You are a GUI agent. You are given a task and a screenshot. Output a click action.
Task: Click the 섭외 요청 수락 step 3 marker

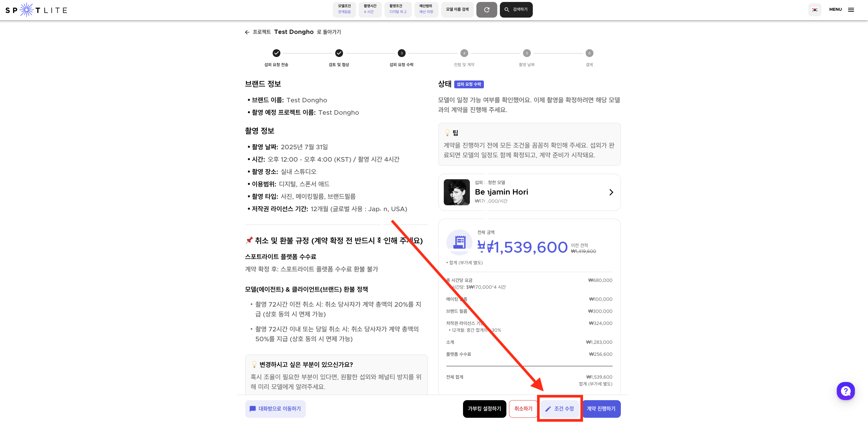point(401,53)
